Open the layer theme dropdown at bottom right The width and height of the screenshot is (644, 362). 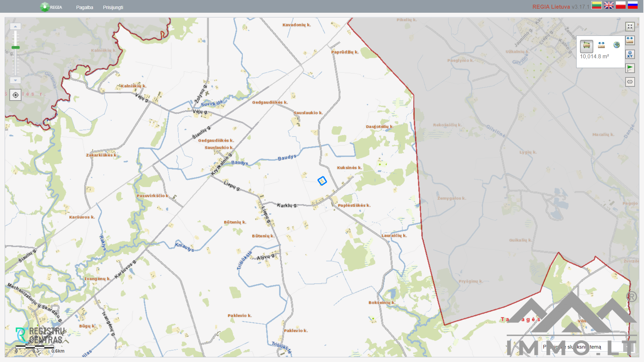(x=588, y=347)
